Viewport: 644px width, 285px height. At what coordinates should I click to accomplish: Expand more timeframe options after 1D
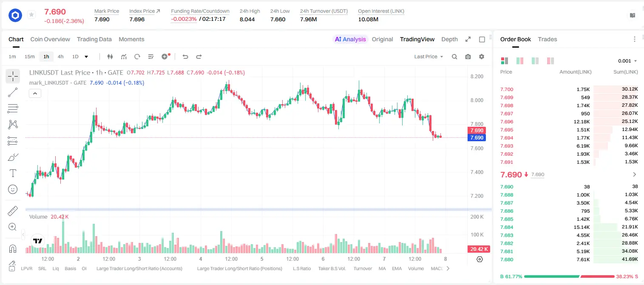click(x=86, y=57)
